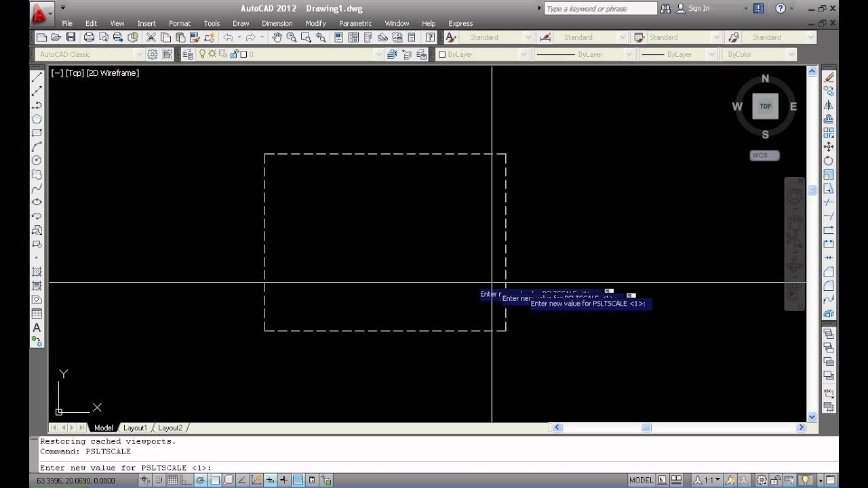Open the Dimension menu
The height and width of the screenshot is (488, 868).
[x=277, y=23]
